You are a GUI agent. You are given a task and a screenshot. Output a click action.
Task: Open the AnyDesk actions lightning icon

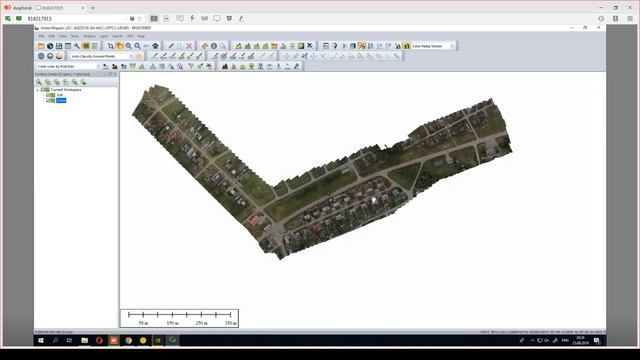192,18
